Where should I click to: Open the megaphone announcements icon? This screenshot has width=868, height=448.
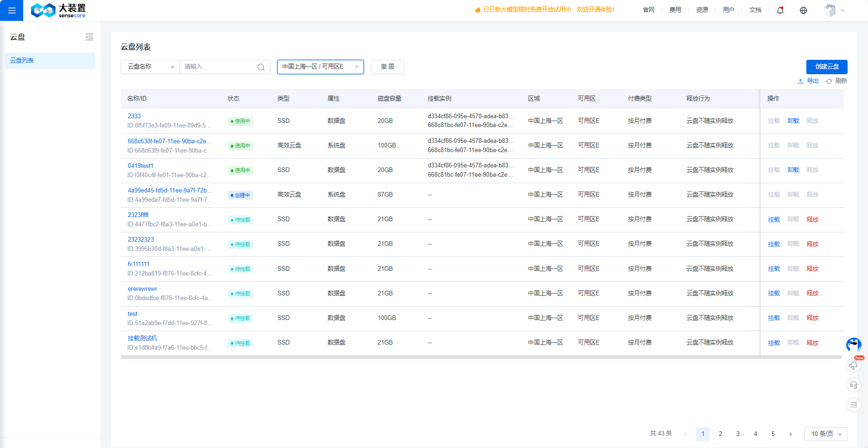click(854, 365)
